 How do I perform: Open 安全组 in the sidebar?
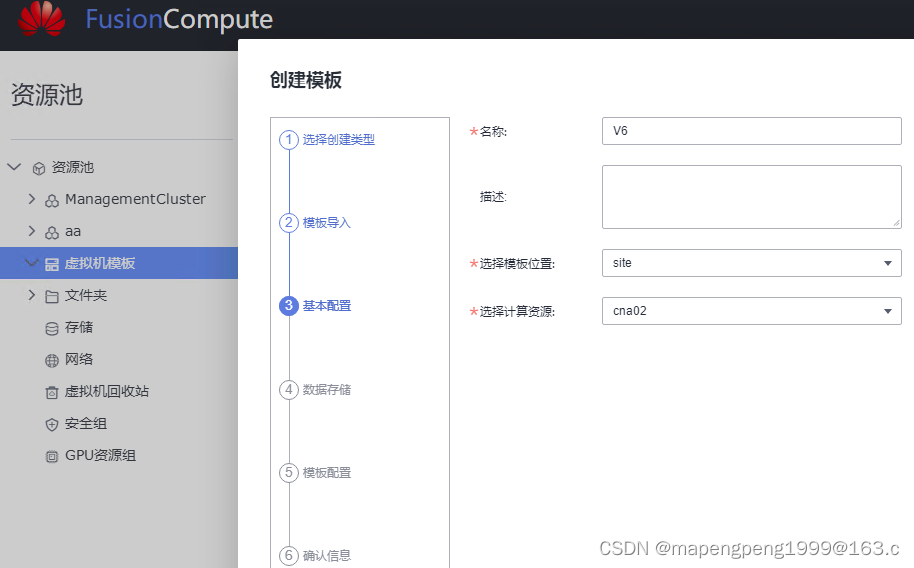coord(86,423)
